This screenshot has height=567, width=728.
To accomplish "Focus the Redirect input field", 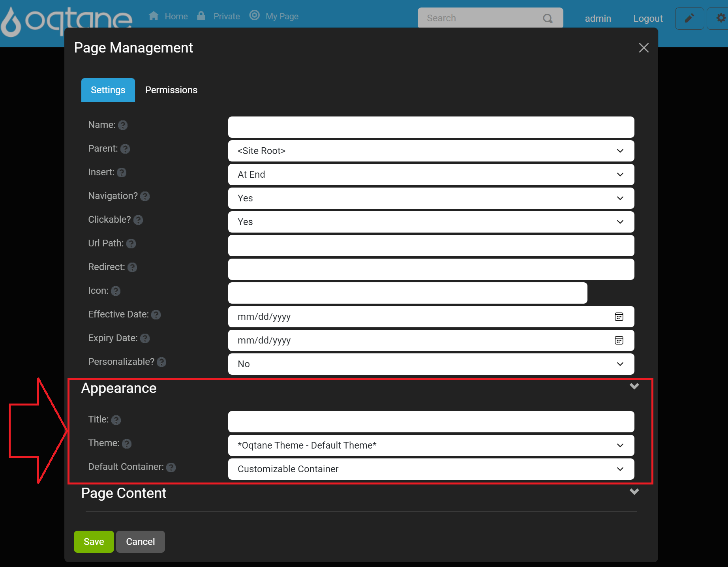I will coord(431,269).
